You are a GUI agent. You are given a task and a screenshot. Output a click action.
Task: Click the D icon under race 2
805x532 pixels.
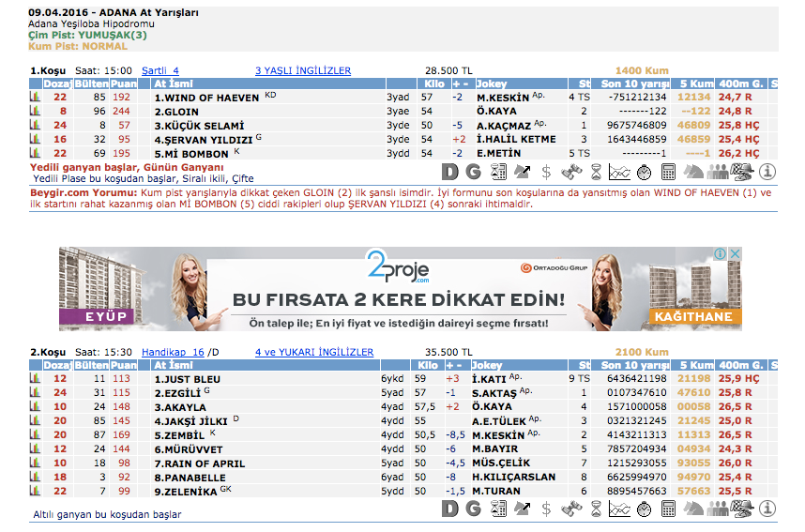[x=449, y=509]
